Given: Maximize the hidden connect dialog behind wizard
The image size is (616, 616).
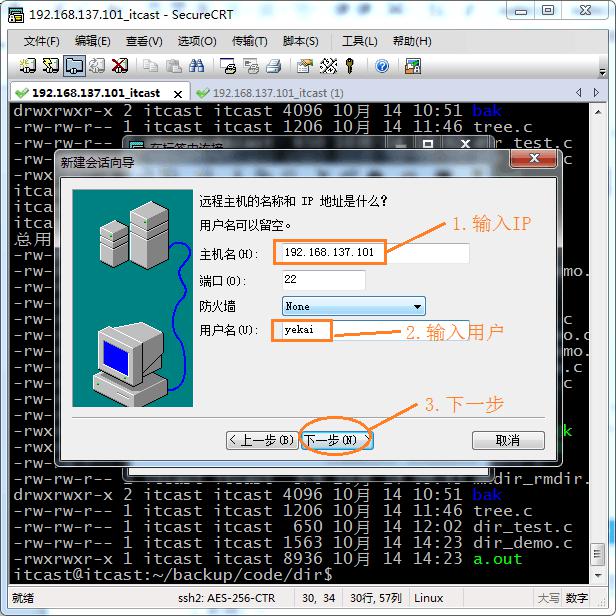Looking at the screenshot, I should pyautogui.click(x=428, y=143).
